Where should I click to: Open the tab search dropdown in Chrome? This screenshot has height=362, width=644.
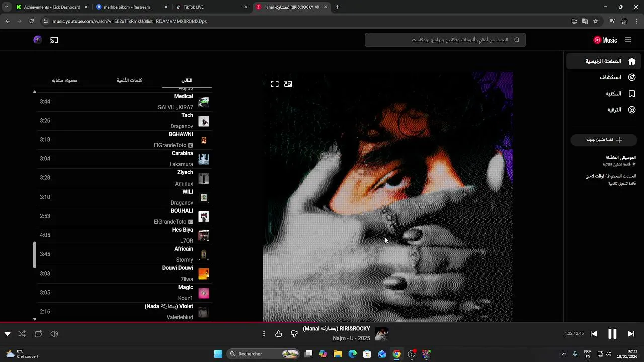tap(7, 7)
